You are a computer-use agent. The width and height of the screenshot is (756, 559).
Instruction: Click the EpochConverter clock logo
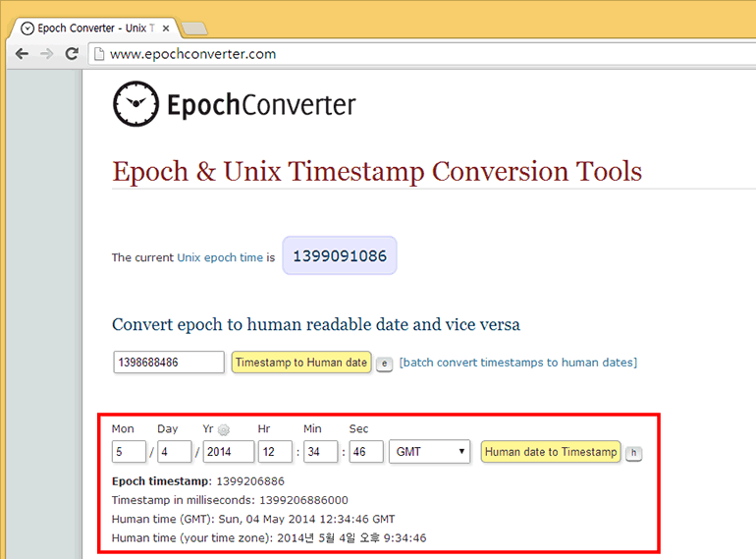tap(135, 104)
